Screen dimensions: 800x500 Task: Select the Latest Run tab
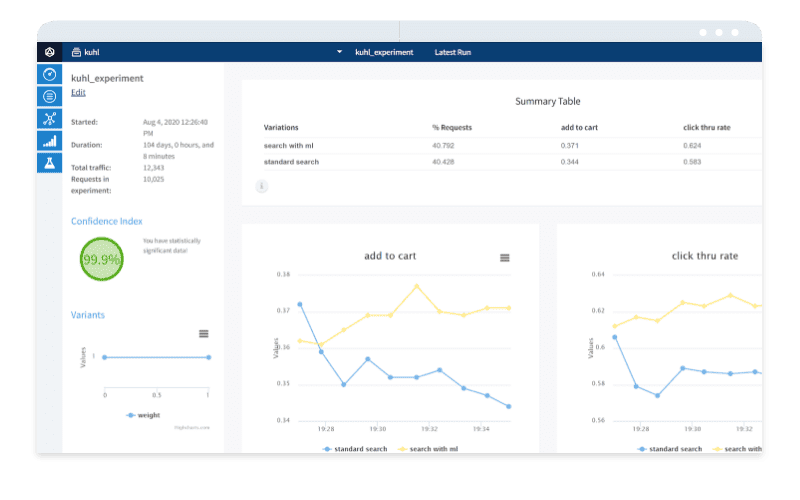click(454, 52)
